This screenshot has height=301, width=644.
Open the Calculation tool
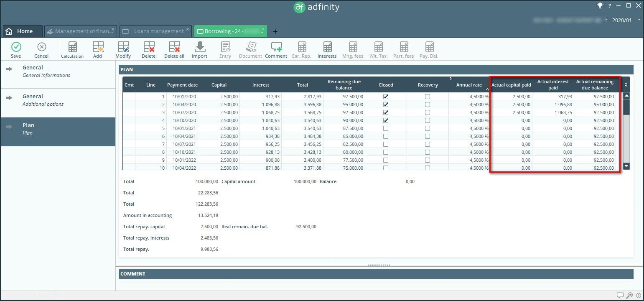[72, 47]
